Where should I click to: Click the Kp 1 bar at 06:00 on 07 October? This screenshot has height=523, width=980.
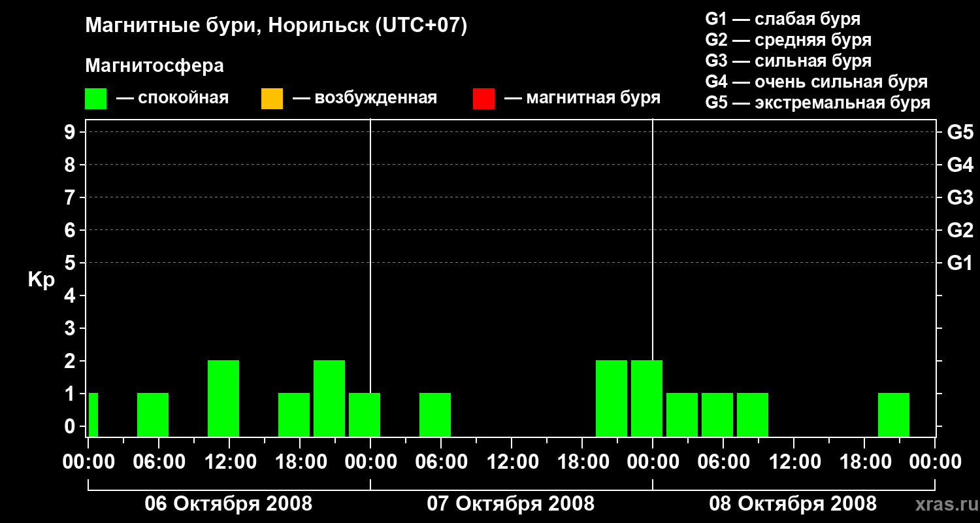(x=435, y=414)
